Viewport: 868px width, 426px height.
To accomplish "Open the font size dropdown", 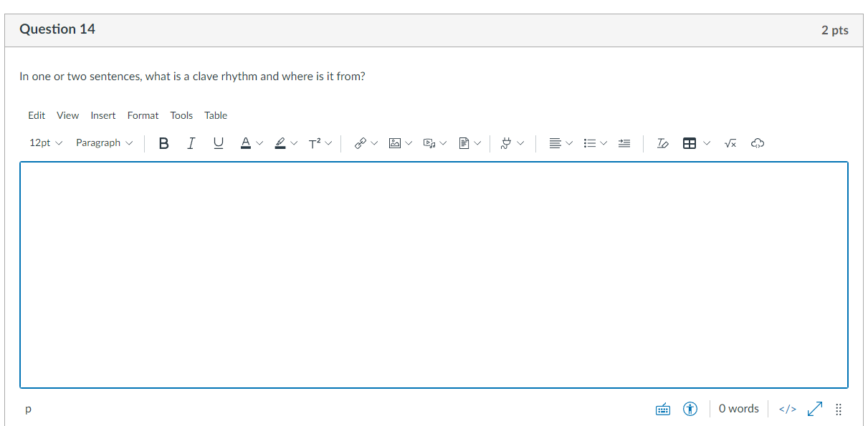I will 44,142.
